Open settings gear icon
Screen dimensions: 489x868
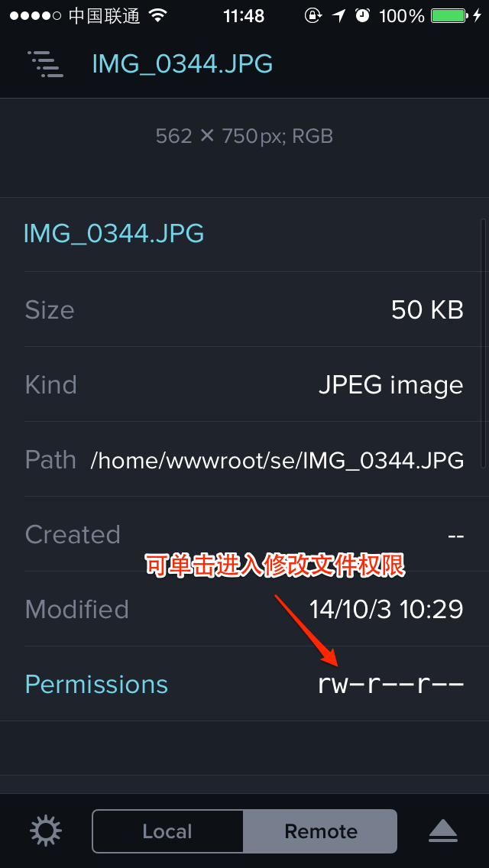click(x=46, y=831)
